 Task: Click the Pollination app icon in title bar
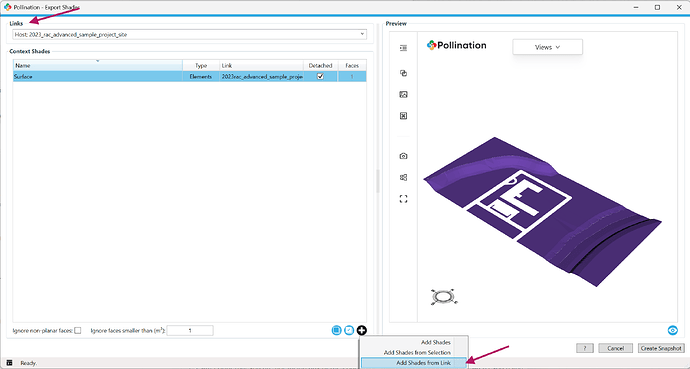(7, 7)
